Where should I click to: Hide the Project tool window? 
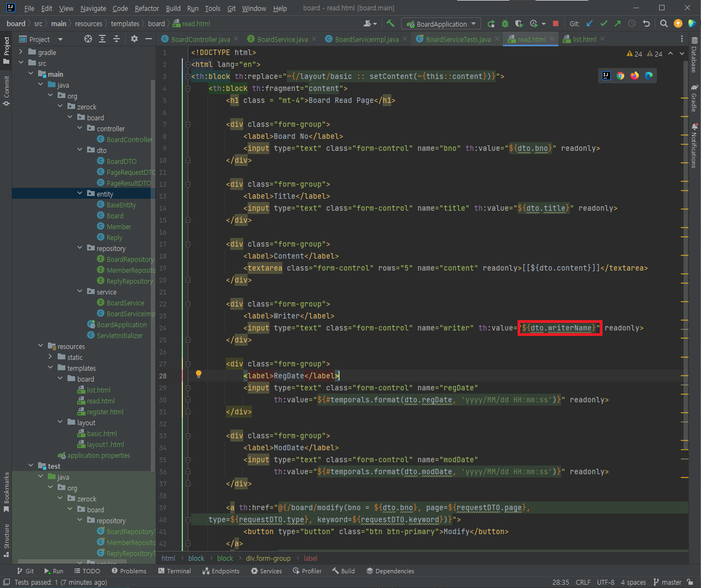148,39
